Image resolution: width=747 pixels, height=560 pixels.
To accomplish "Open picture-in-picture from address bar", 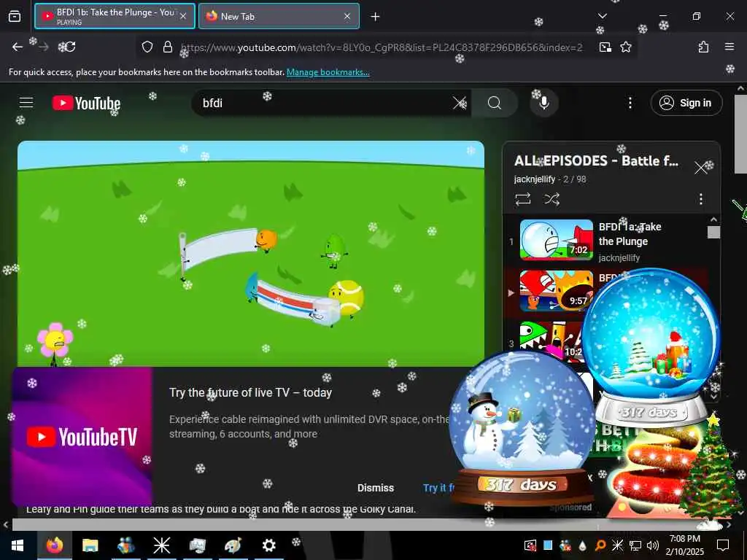I will pos(605,47).
